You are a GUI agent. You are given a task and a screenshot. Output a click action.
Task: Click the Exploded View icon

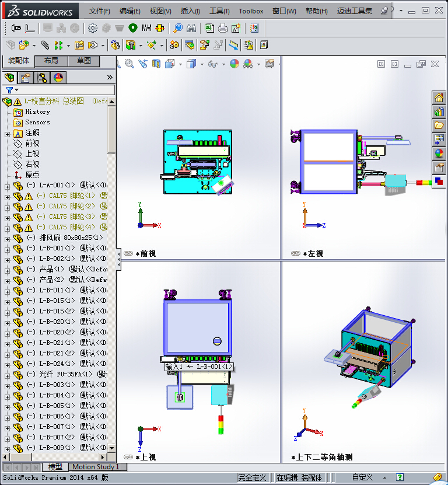[204, 45]
